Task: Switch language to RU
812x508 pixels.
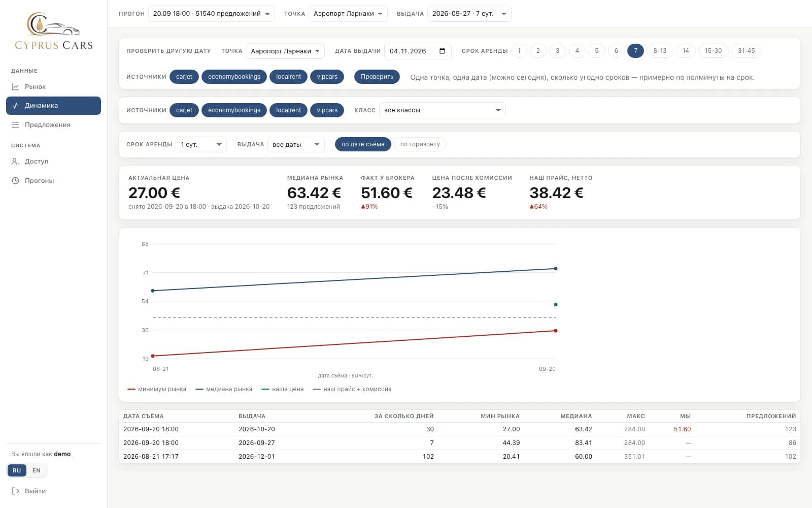Action: (x=17, y=470)
